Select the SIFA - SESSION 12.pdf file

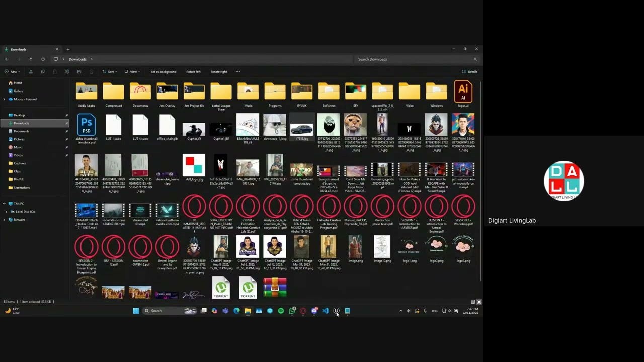coord(113,251)
